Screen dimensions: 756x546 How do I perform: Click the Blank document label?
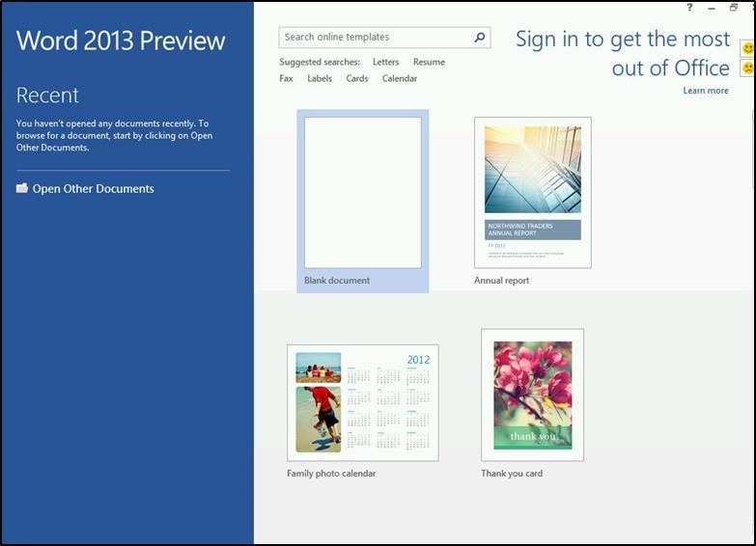(337, 280)
